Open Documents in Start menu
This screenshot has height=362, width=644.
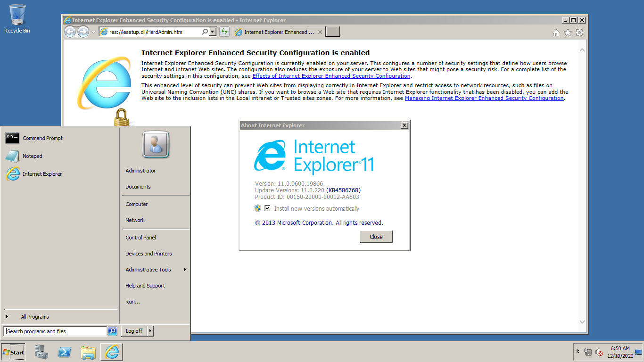click(x=155, y=187)
